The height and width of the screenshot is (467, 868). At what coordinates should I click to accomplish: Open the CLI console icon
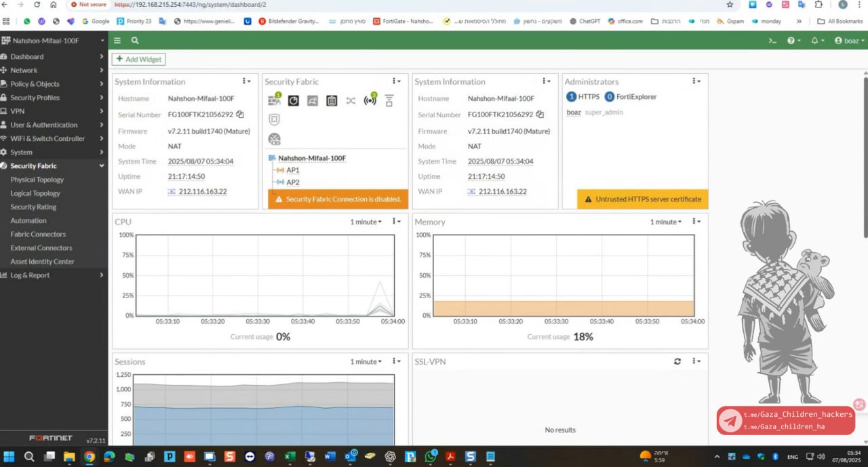click(x=772, y=41)
